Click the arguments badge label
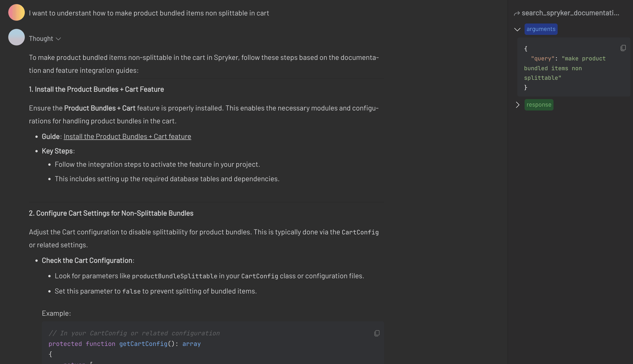 click(541, 29)
